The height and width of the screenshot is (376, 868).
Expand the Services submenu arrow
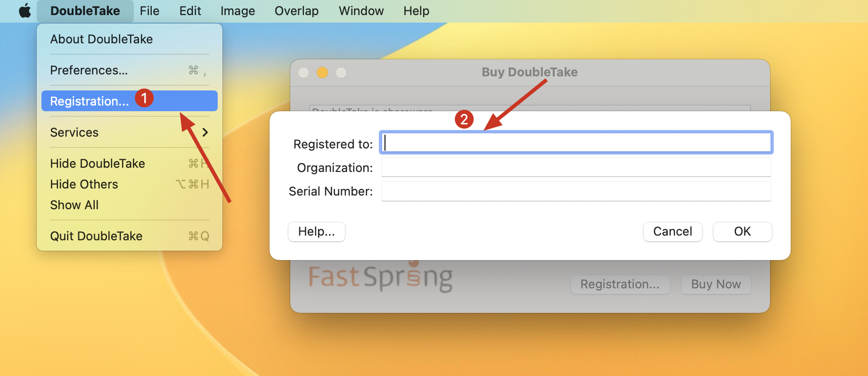[x=205, y=132]
